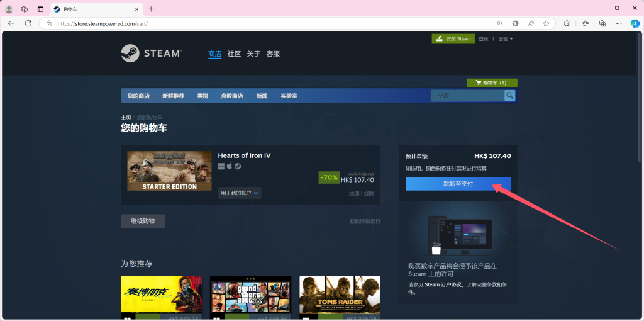
Task: Minimize the browser window
Action: 600,8
